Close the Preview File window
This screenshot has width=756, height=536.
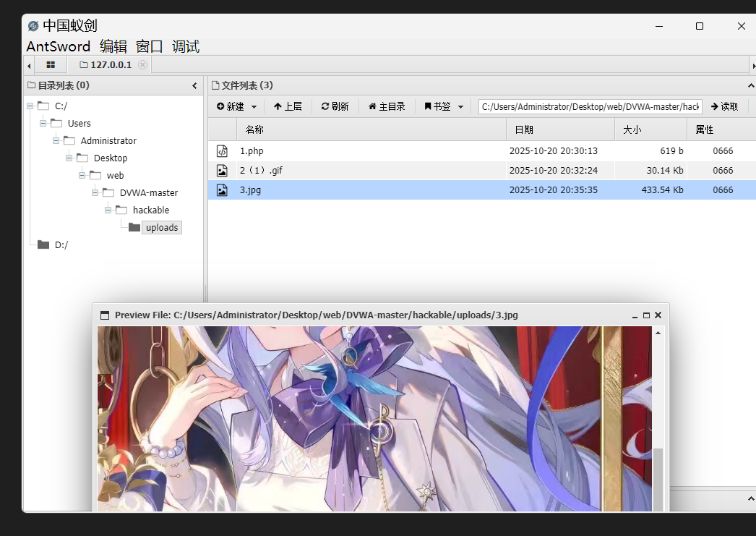pos(658,315)
